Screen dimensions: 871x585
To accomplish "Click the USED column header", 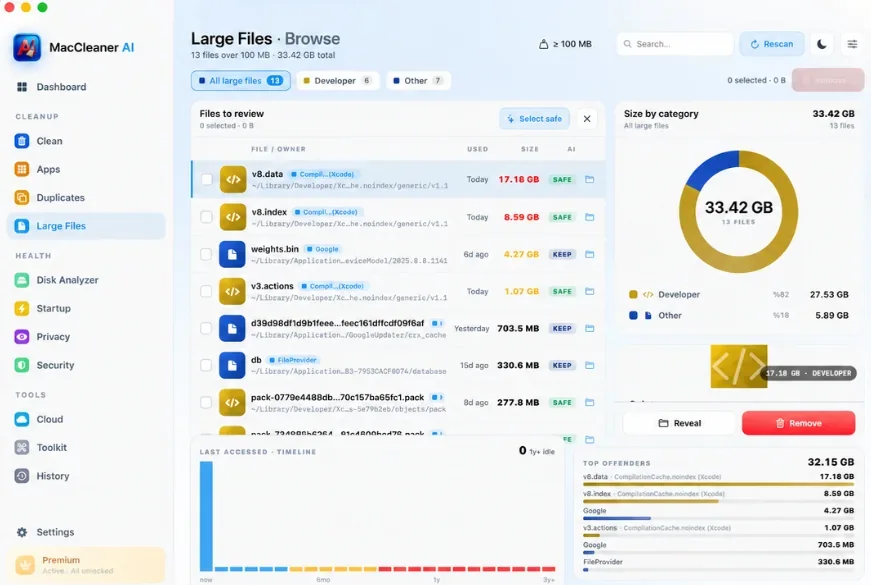I will tap(477, 149).
